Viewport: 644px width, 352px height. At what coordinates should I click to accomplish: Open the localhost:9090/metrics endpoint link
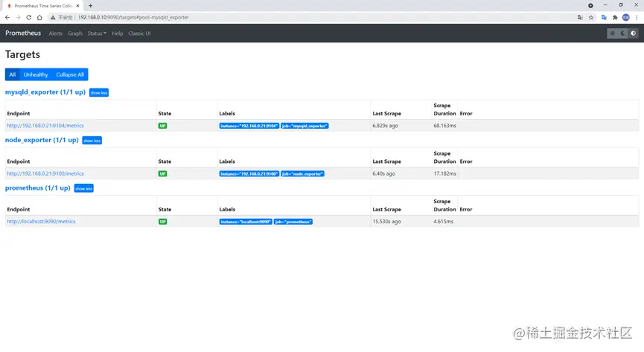coord(41,221)
